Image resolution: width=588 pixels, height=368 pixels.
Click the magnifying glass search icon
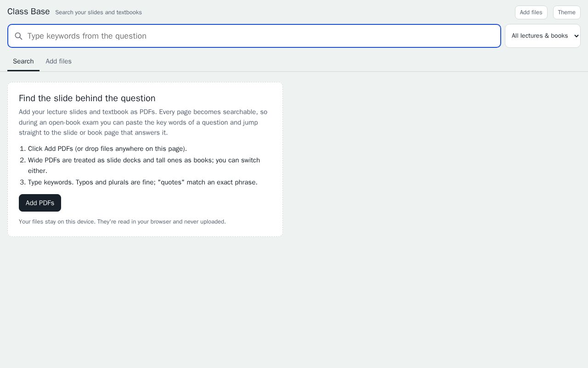[x=18, y=36]
